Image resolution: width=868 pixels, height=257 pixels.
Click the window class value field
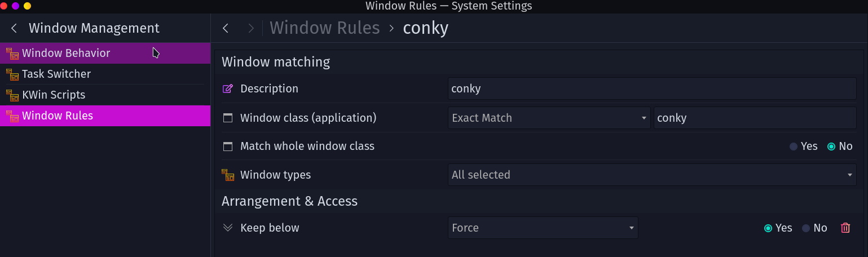pos(755,118)
